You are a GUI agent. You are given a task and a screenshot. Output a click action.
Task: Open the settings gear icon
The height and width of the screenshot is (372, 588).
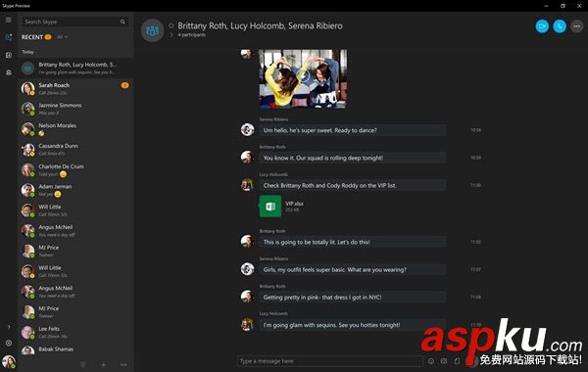8,343
